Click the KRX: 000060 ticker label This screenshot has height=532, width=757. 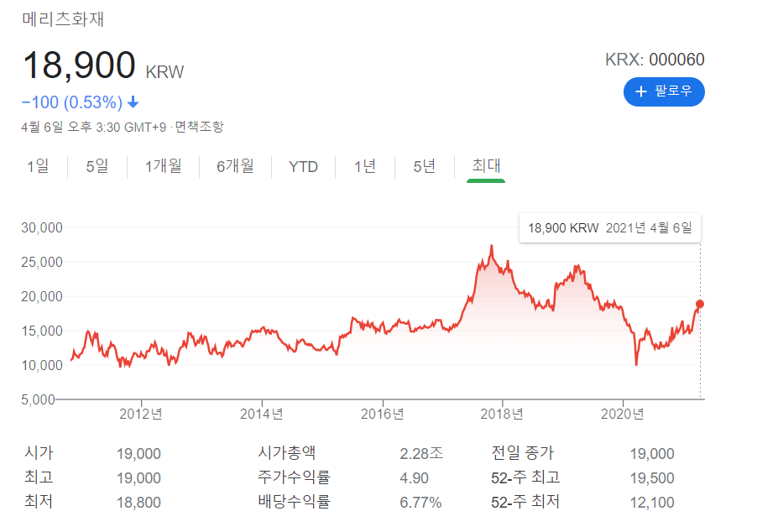pyautogui.click(x=655, y=60)
